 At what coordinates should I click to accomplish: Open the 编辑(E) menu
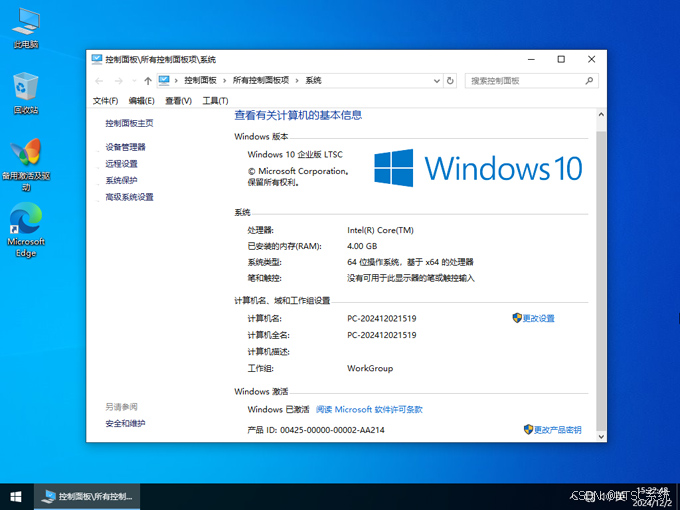point(141,101)
